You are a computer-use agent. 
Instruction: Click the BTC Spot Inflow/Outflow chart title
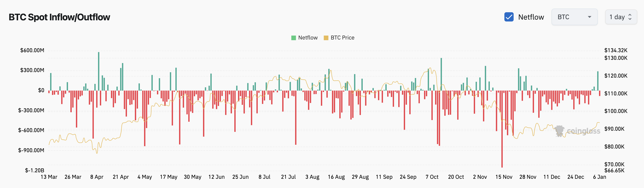59,17
